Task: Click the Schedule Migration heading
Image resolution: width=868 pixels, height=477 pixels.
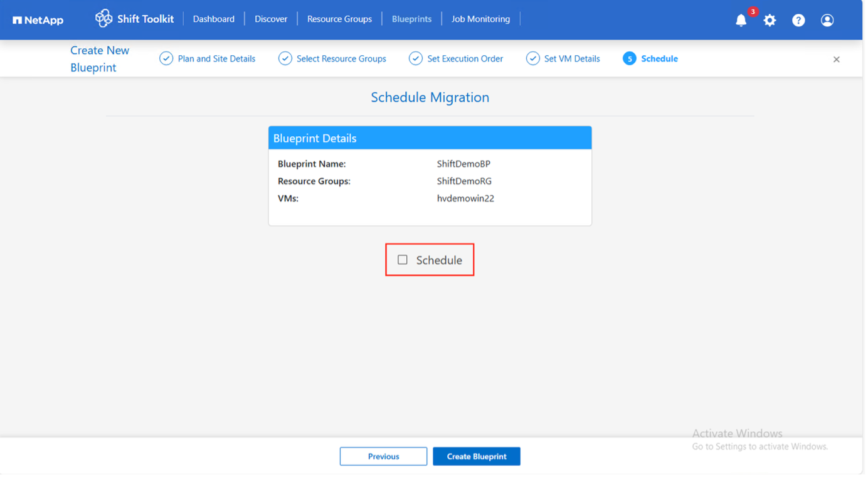Action: tap(430, 97)
